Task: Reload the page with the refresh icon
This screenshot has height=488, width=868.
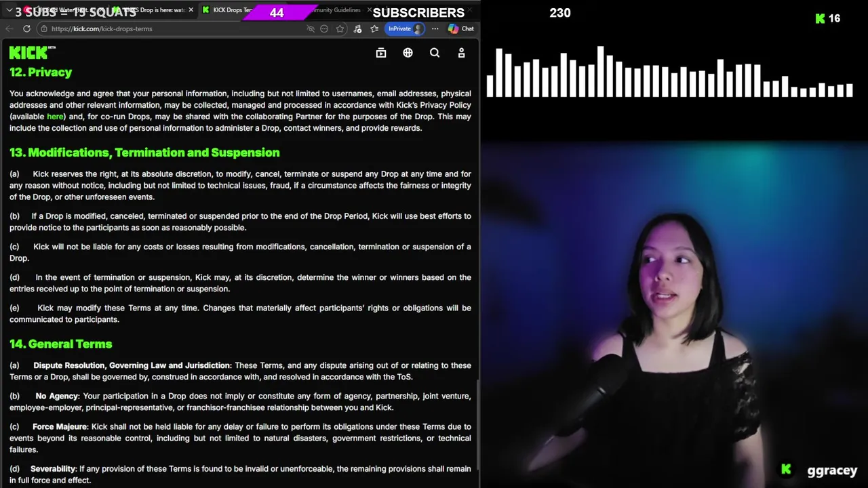Action: pyautogui.click(x=26, y=28)
